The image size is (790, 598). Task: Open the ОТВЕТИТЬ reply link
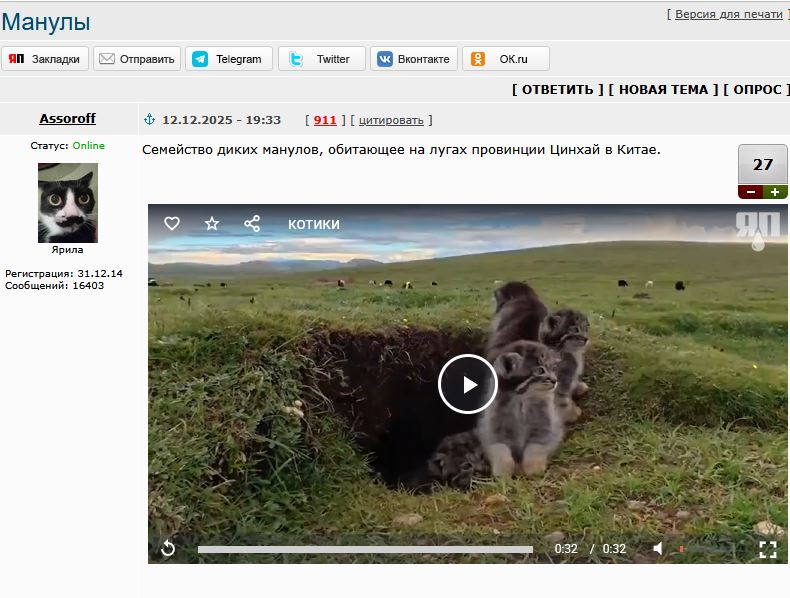pyautogui.click(x=557, y=90)
